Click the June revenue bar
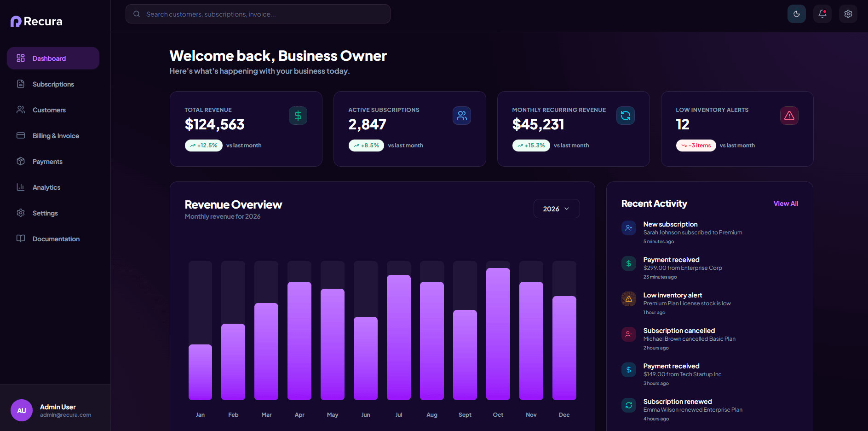 click(x=366, y=358)
